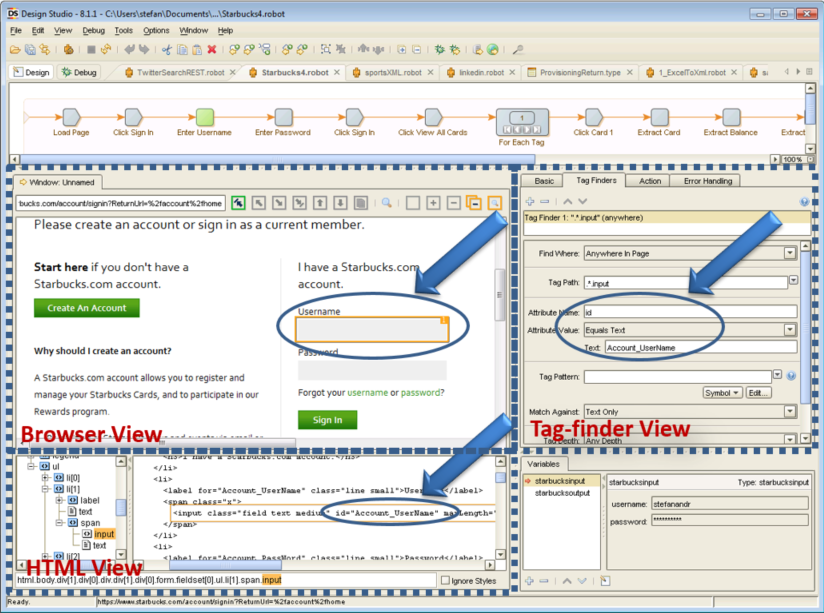Click the blue plus add tag finder icon
The width and height of the screenshot is (824, 613).
[x=530, y=201]
